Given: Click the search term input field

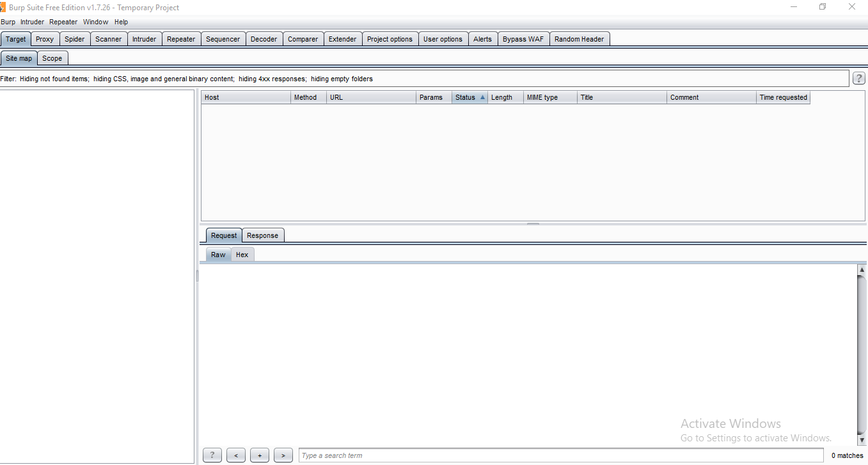Looking at the screenshot, I should [561, 455].
